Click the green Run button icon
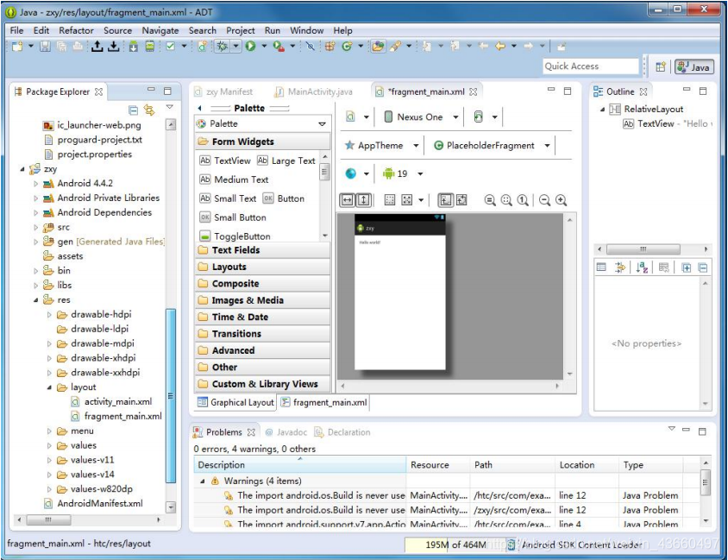The image size is (728, 560). point(251,46)
